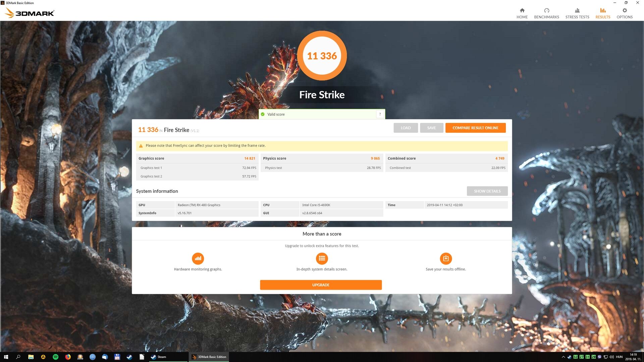Click the GUI version v2.8.6546 s64

[x=312, y=213]
